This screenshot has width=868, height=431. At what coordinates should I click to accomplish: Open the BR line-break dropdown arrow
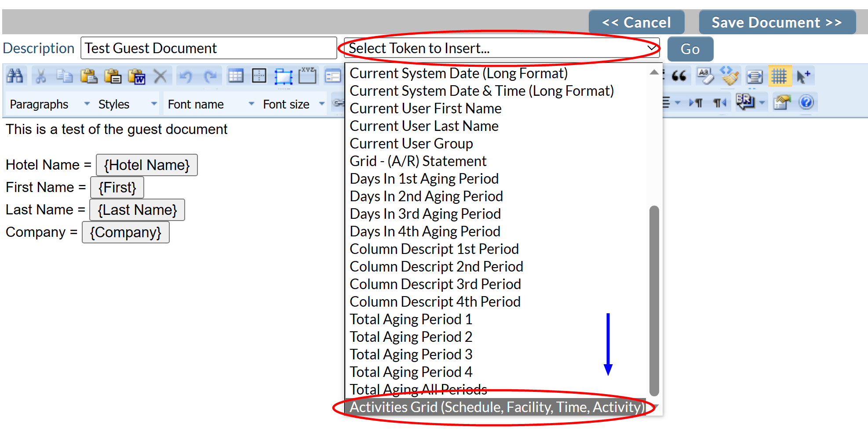click(762, 103)
